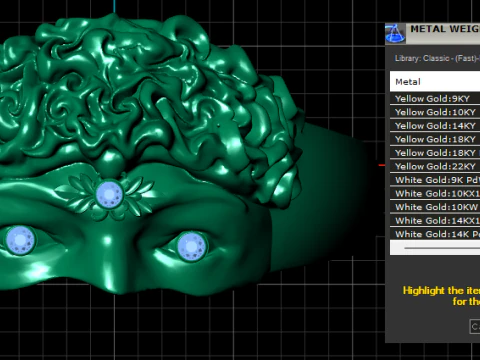Viewport: 480px width, 360px height.
Task: Select White Gold:10KW row
Action: point(435,207)
